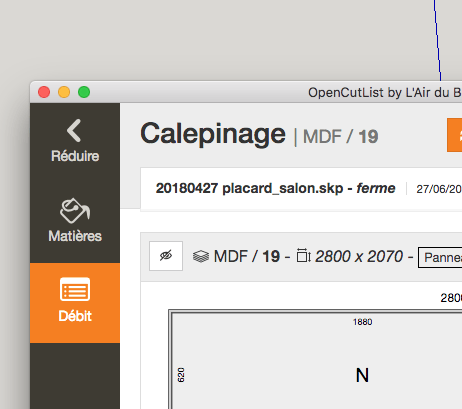Viewport: 462px width, 409px height.
Task: Click the 27/06 date next to the file name
Action: [x=439, y=189]
